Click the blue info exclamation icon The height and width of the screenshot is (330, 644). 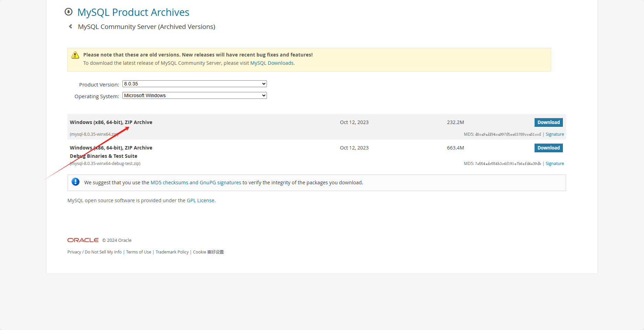pyautogui.click(x=76, y=182)
